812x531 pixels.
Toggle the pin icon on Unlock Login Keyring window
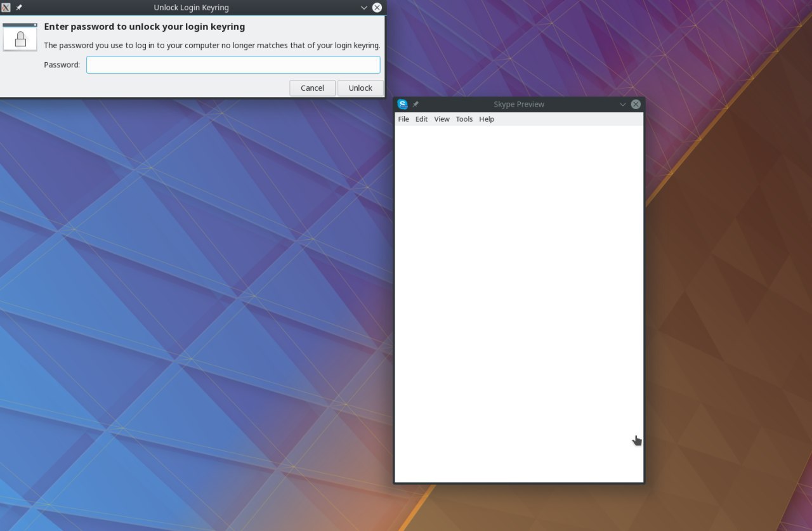click(x=19, y=8)
